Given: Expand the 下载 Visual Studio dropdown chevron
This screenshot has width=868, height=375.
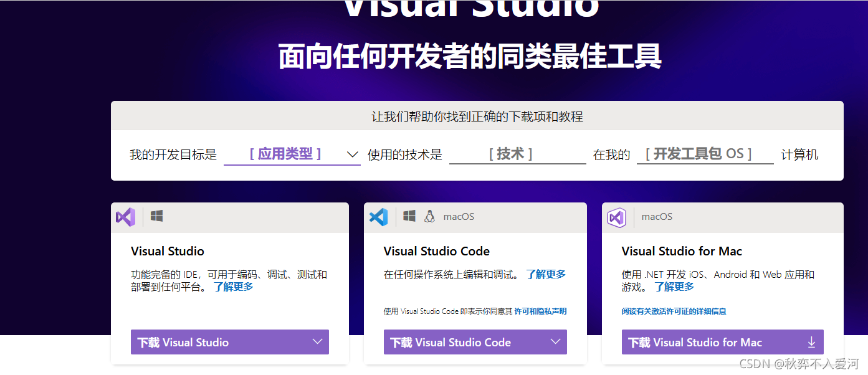Looking at the screenshot, I should [317, 341].
